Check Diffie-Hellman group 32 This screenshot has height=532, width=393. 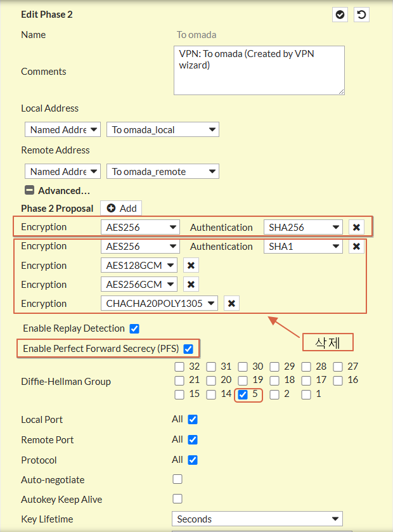pos(179,367)
